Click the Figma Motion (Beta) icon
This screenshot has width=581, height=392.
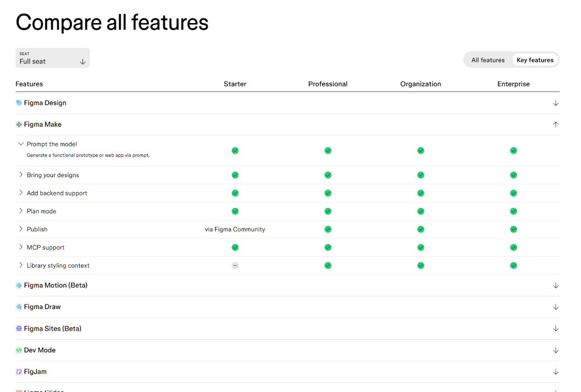pyautogui.click(x=19, y=286)
